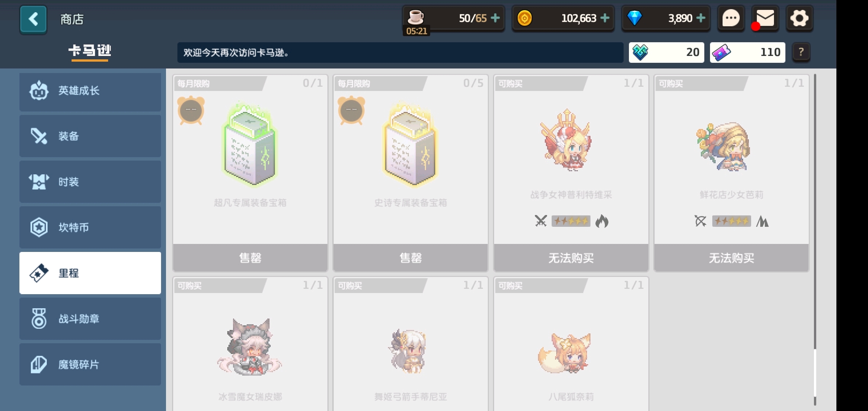The height and width of the screenshot is (411, 868).
Task: Add stamina with the coffee plus
Action: coord(495,18)
